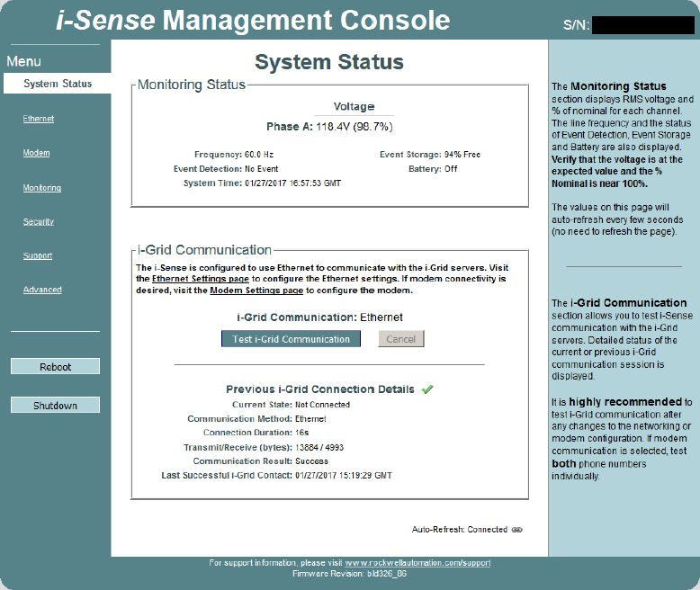The width and height of the screenshot is (700, 590).
Task: Click Last Successful i-Grid Contact timestamp
Action: pos(344,475)
